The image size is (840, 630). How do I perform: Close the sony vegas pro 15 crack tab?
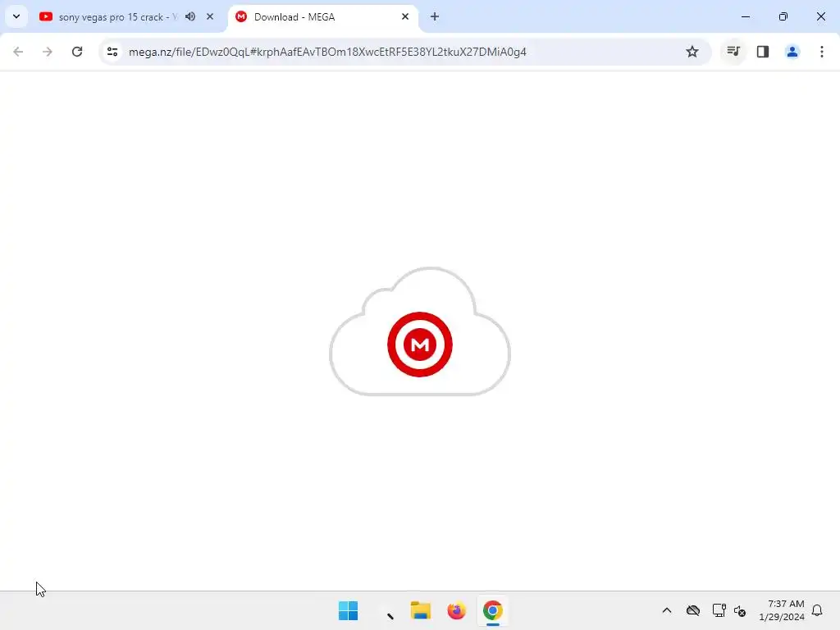[210, 16]
